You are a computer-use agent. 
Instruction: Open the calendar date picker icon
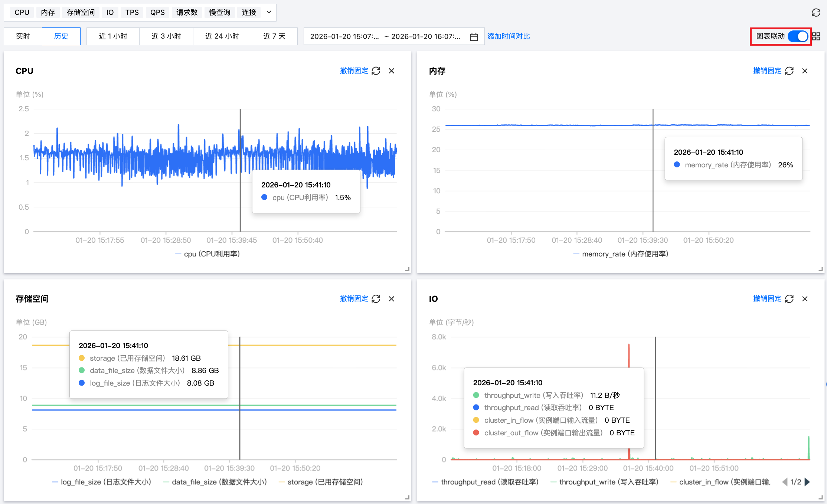pyautogui.click(x=474, y=37)
